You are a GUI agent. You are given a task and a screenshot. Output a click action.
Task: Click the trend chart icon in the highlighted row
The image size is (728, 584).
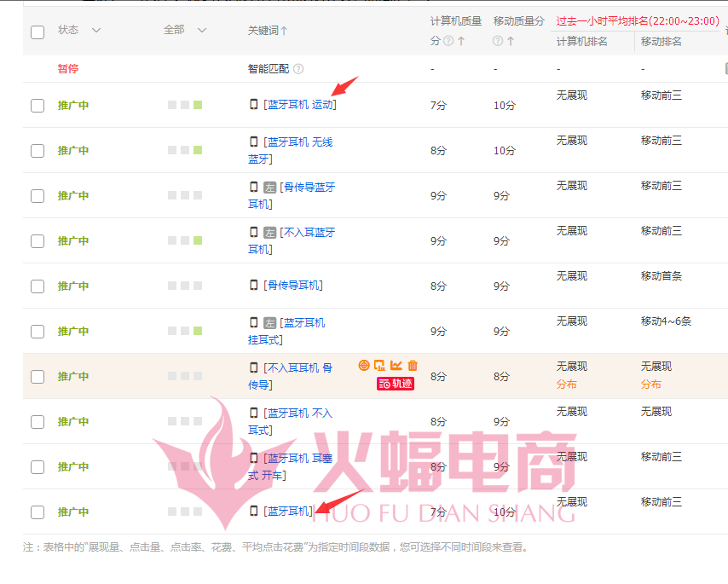click(396, 366)
